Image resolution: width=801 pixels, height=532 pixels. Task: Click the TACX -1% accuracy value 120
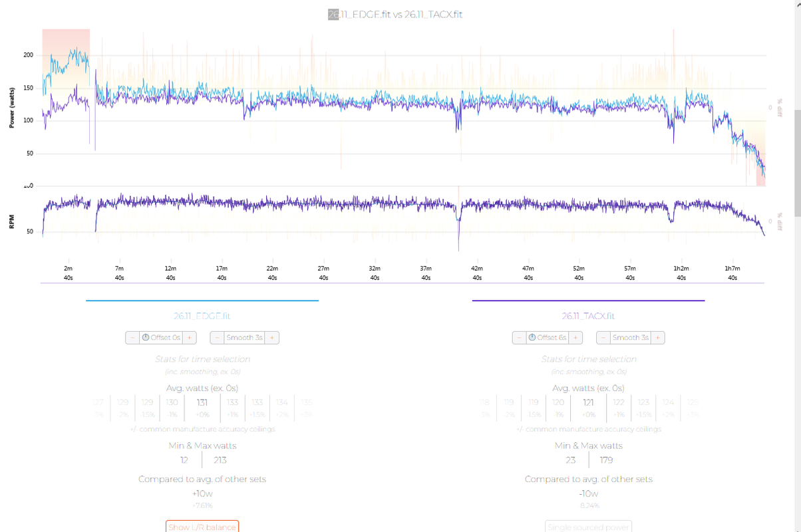click(558, 402)
